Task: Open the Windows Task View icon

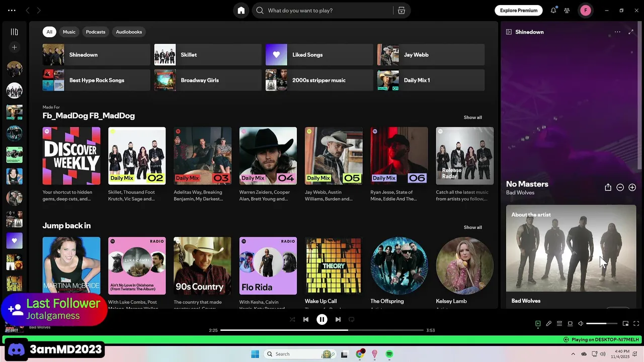Action: pos(345,354)
